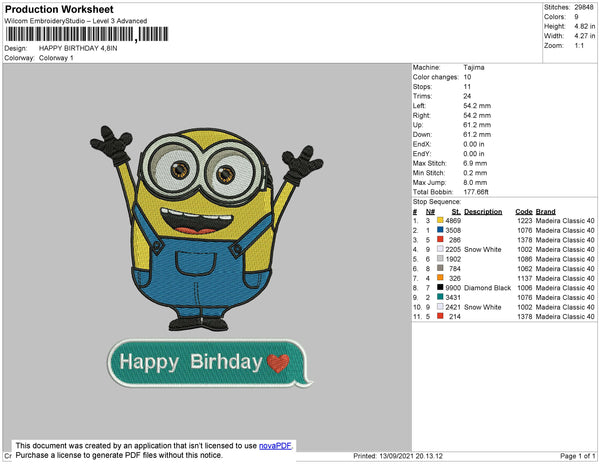Click the Description column header
Viewport: 600px width, 464px height.
[x=483, y=211]
